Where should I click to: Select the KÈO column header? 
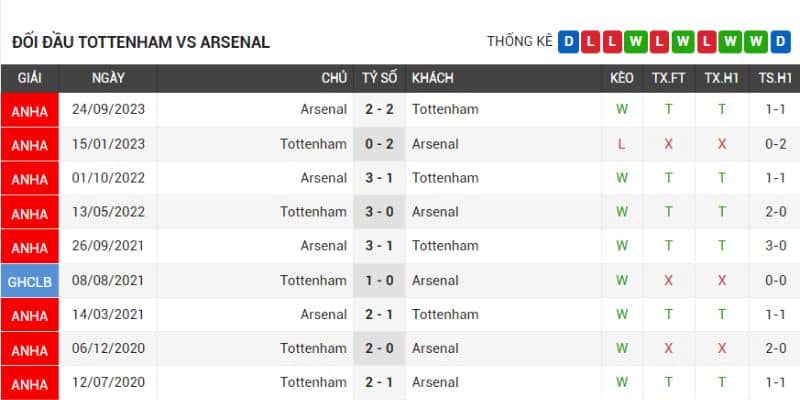coord(621,78)
